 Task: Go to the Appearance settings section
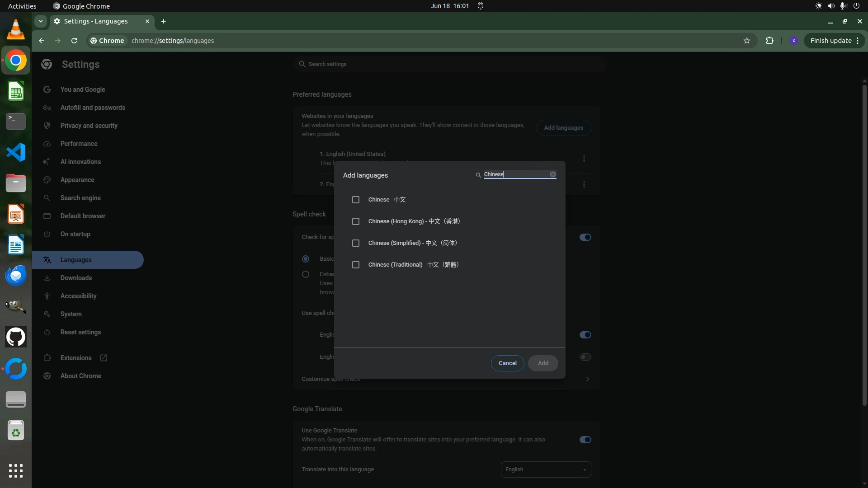[x=77, y=180]
